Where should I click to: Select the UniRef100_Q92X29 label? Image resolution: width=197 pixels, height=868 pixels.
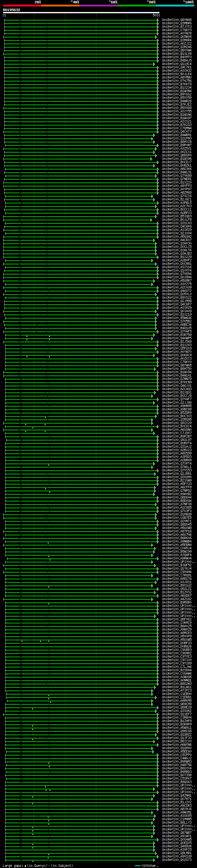point(177,423)
